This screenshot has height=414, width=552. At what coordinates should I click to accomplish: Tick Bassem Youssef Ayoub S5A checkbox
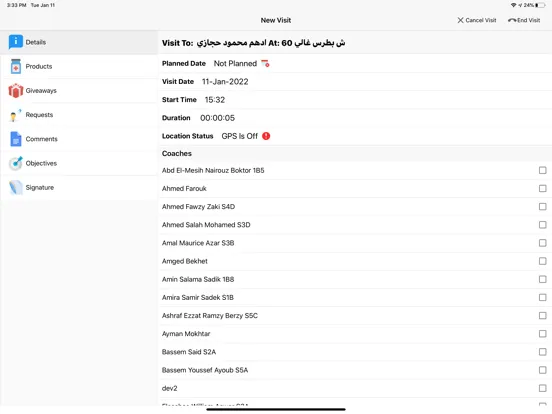(x=542, y=370)
